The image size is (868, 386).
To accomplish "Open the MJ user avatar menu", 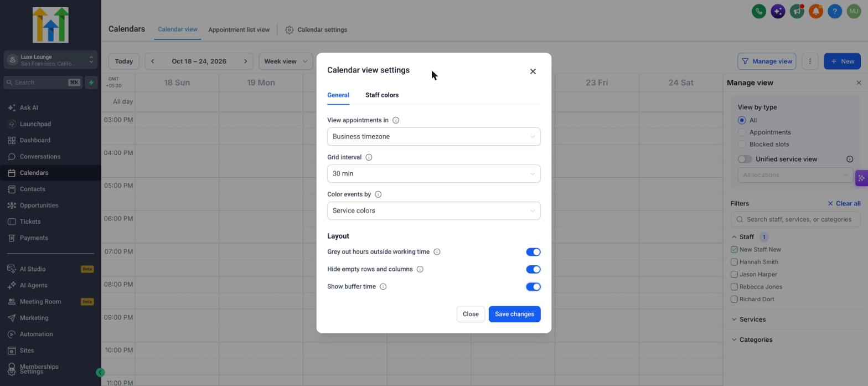I will point(854,11).
